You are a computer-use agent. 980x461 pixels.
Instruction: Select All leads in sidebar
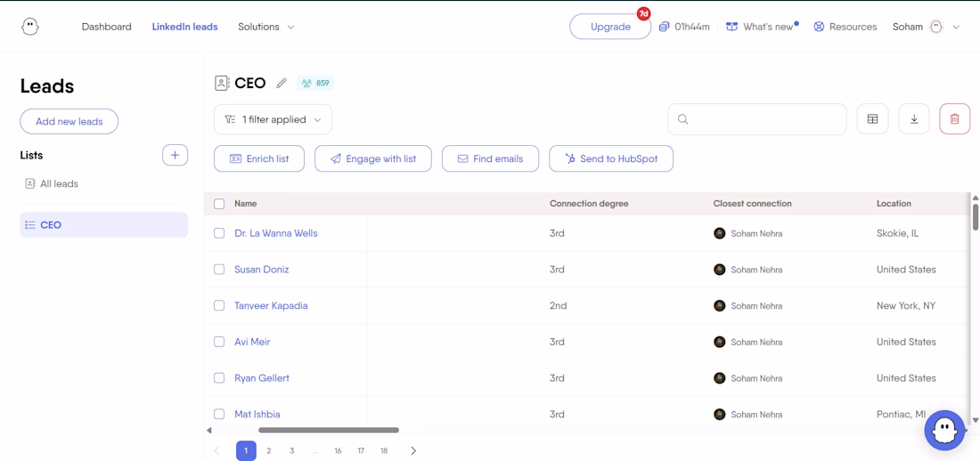52,183
